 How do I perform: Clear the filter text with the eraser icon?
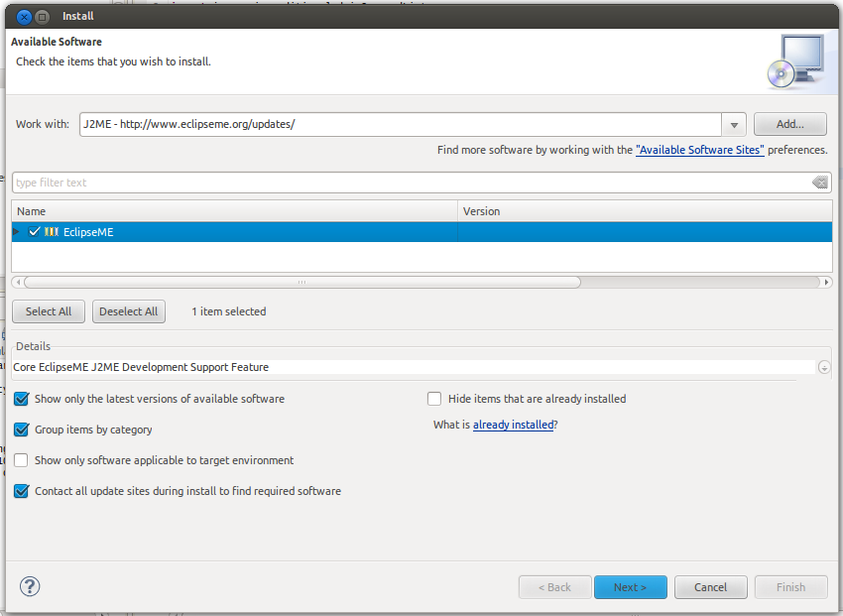pyautogui.click(x=820, y=183)
